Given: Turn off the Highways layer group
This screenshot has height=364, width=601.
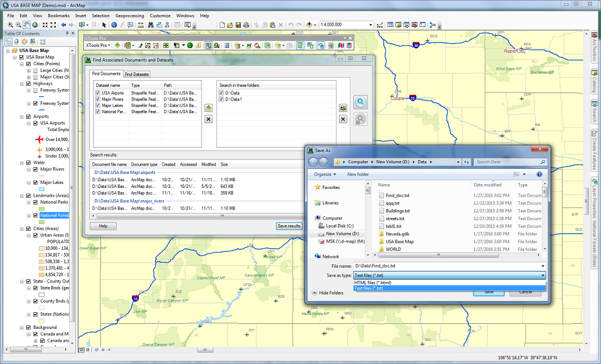Looking at the screenshot, I should click(28, 84).
